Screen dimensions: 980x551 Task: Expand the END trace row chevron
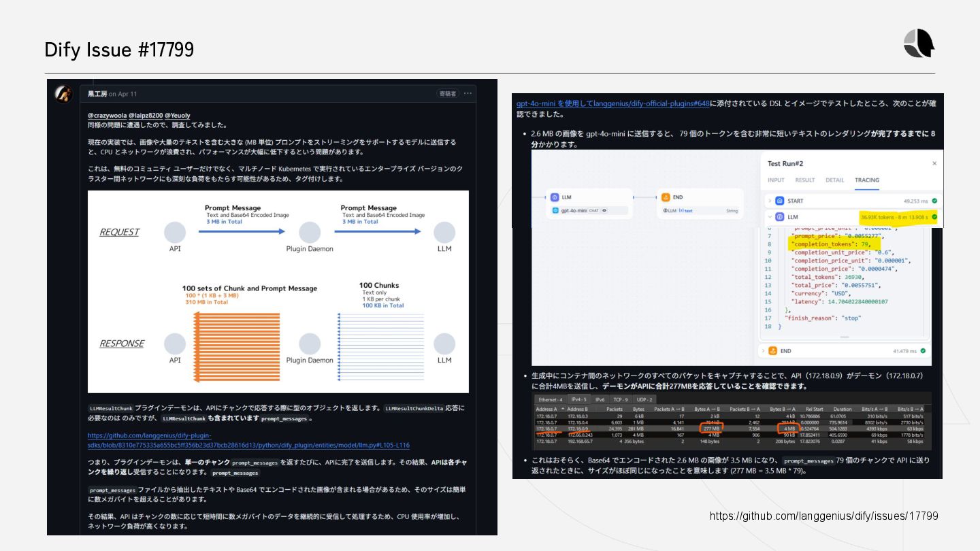pos(763,351)
